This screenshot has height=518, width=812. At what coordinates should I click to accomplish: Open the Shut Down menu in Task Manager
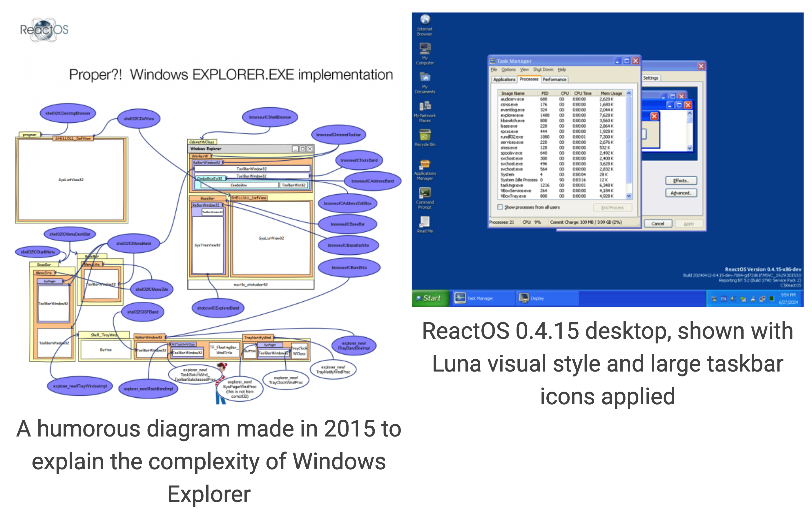[x=543, y=70]
